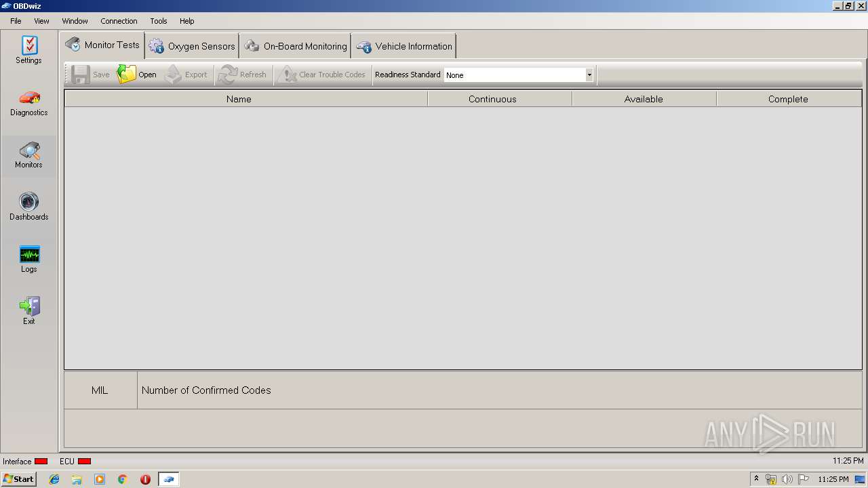The image size is (868, 488).
Task: Click the Exit door icon
Action: click(x=28, y=311)
